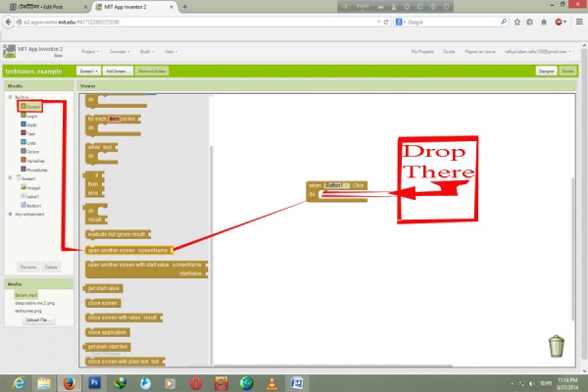The height and width of the screenshot is (392, 588).
Task: Select 'open another screen with start value' block
Action: pos(146,269)
